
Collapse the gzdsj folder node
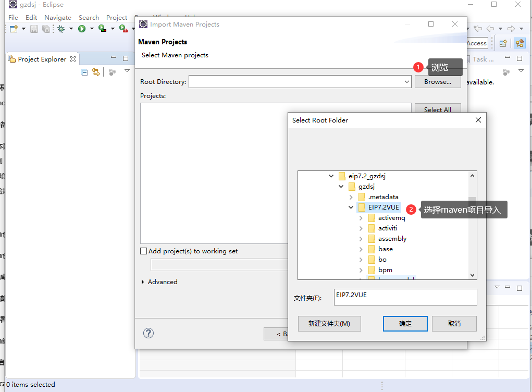point(341,186)
